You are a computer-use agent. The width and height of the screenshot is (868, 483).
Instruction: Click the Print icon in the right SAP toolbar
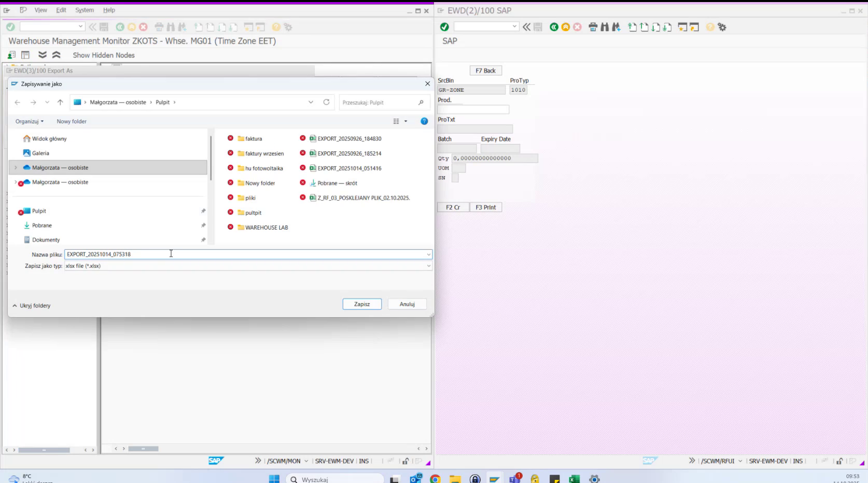pos(593,27)
